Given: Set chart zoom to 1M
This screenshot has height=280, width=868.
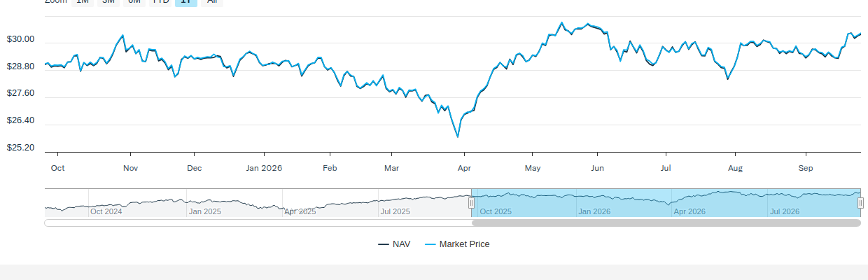Looking at the screenshot, I should (83, 2).
